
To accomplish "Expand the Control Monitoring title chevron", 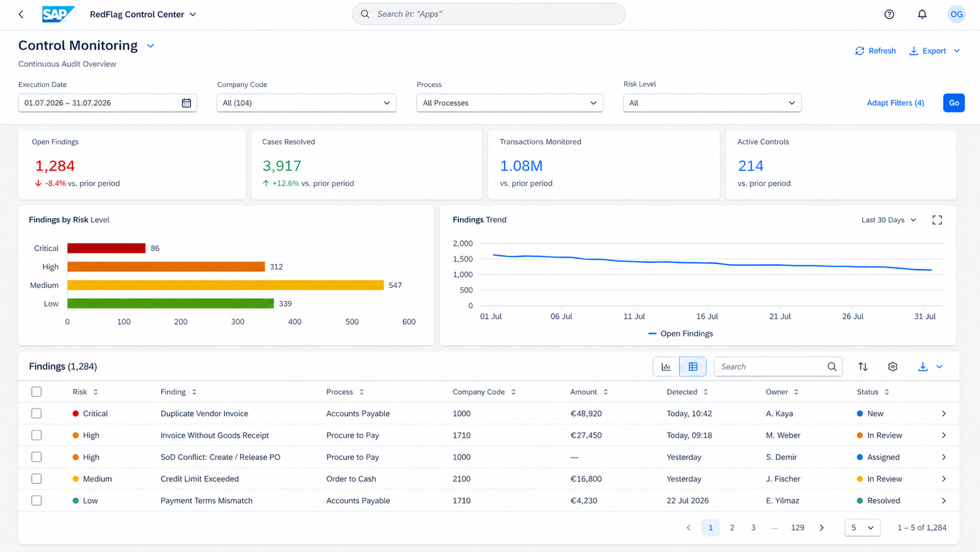I will 151,46.
